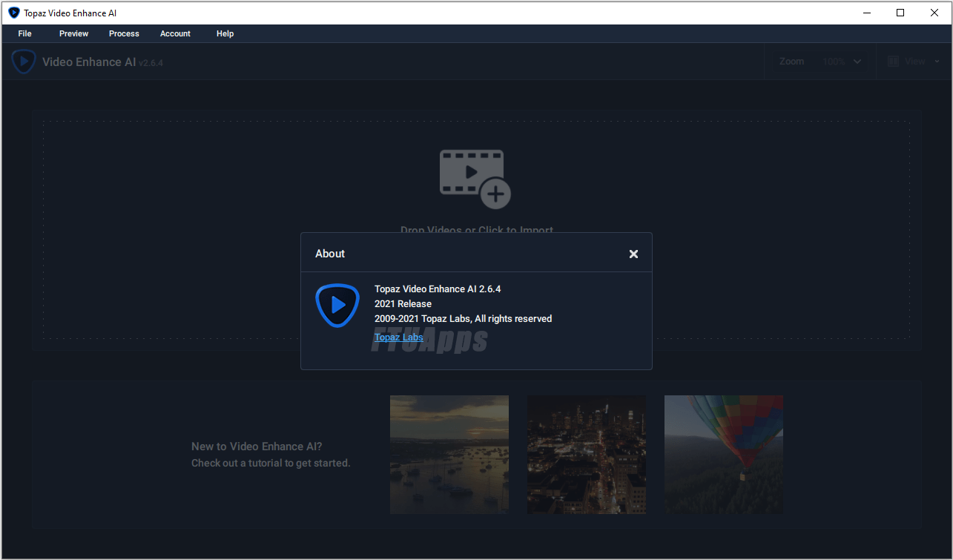
Task: Open the Process menu
Action: (124, 33)
